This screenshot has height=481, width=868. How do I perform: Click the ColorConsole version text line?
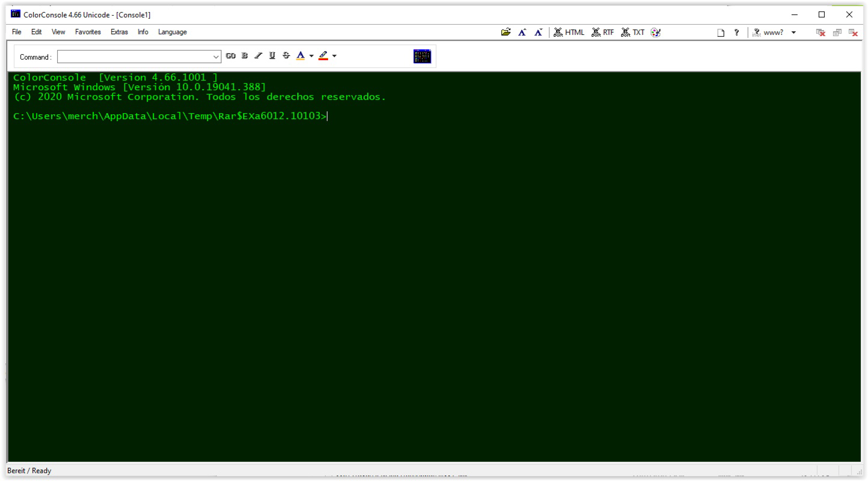(x=115, y=77)
